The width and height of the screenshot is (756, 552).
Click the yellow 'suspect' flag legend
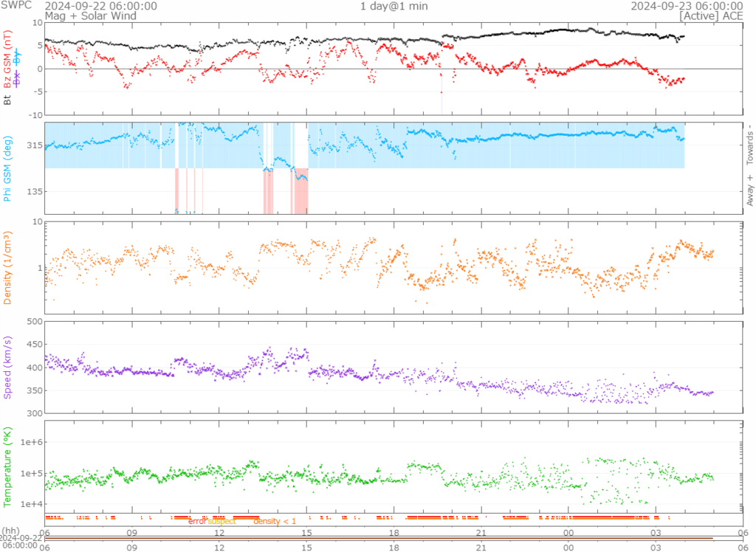[221, 522]
